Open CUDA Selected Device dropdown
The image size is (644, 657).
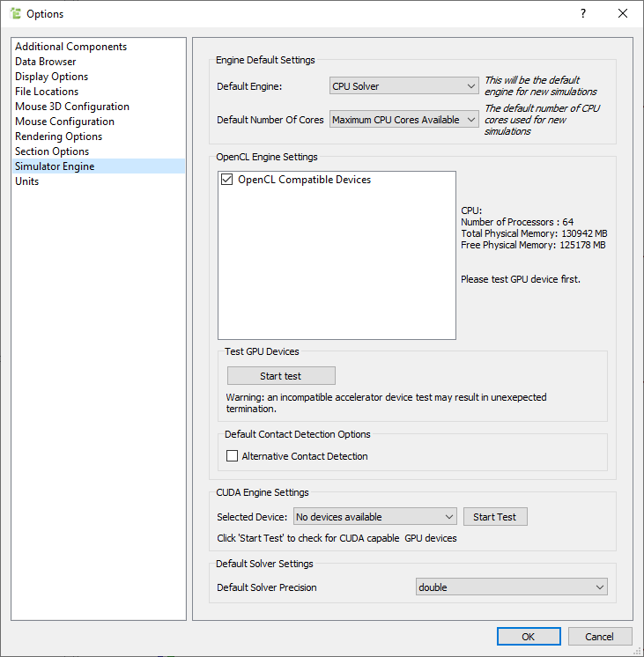374,517
